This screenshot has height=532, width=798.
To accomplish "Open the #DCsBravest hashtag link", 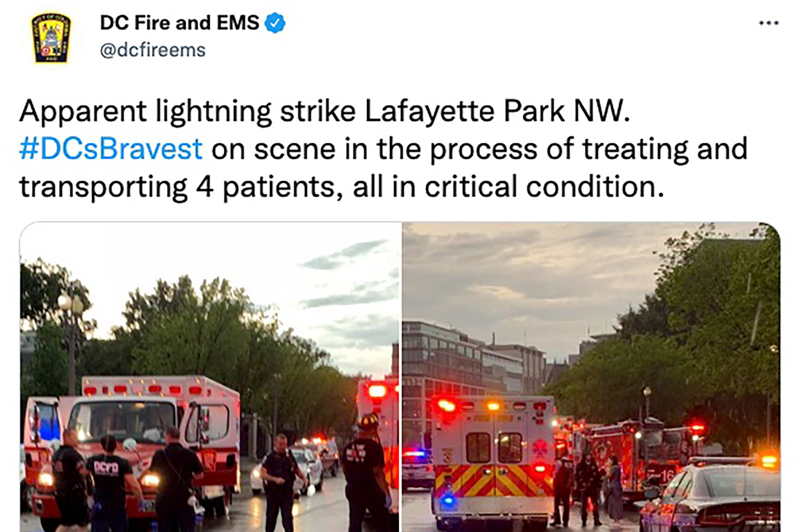I will point(111,149).
